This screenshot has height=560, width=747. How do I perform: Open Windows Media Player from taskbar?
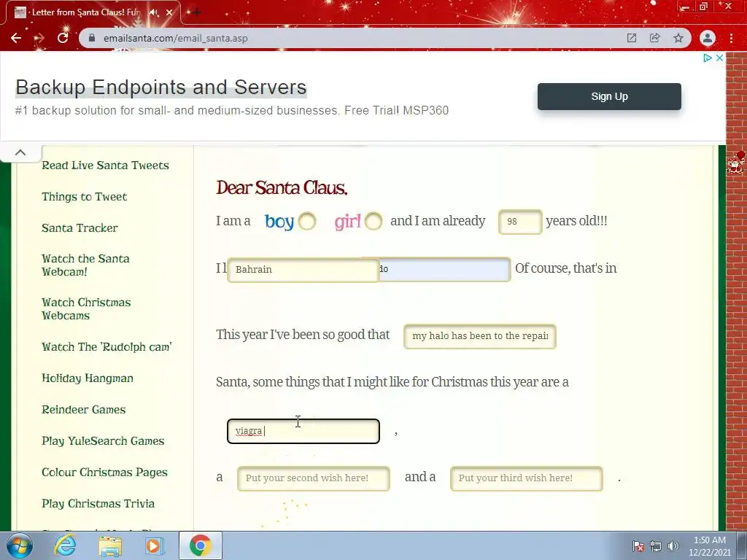tap(154, 545)
